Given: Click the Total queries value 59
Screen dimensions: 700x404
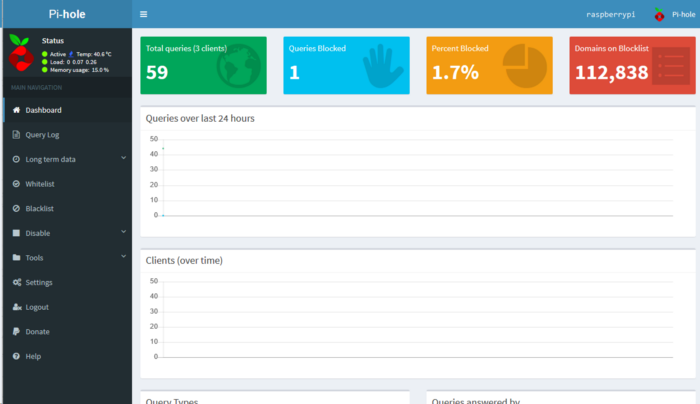Looking at the screenshot, I should [x=157, y=72].
